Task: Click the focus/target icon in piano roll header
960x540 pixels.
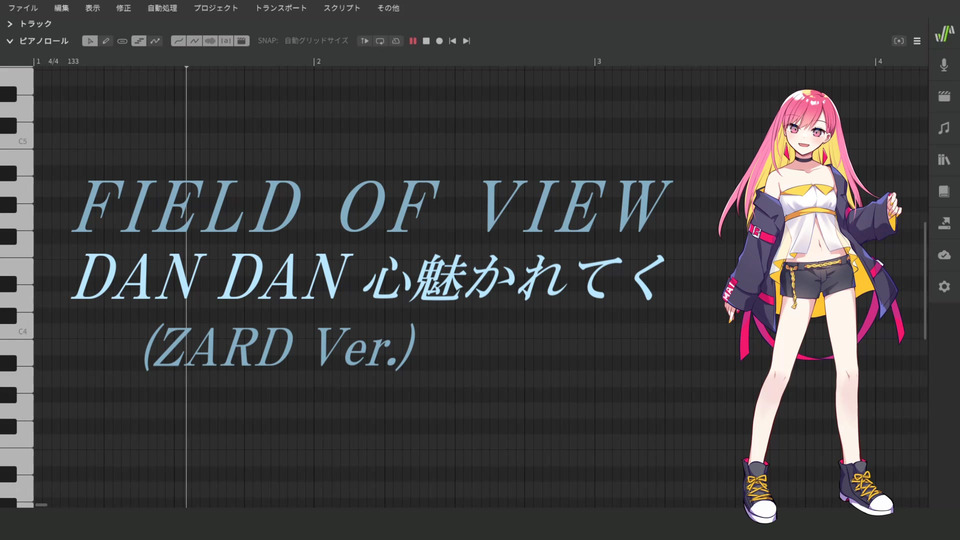Action: pos(899,41)
